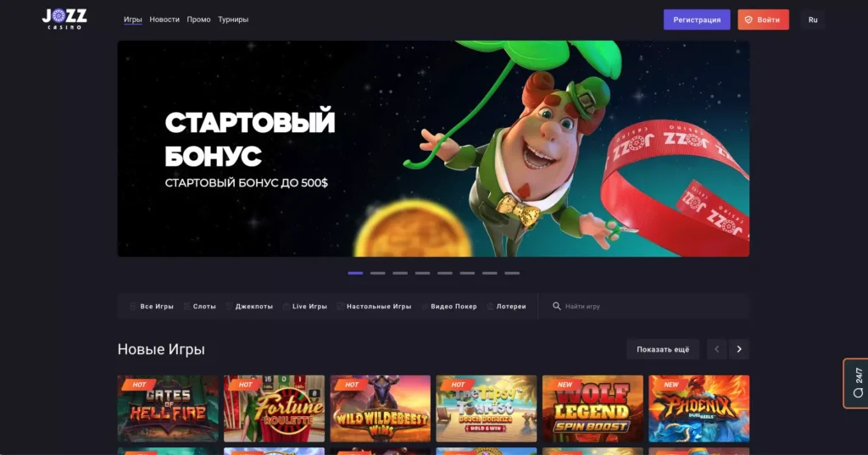Open the Новости menu item
868x455 pixels.
pyautogui.click(x=164, y=19)
